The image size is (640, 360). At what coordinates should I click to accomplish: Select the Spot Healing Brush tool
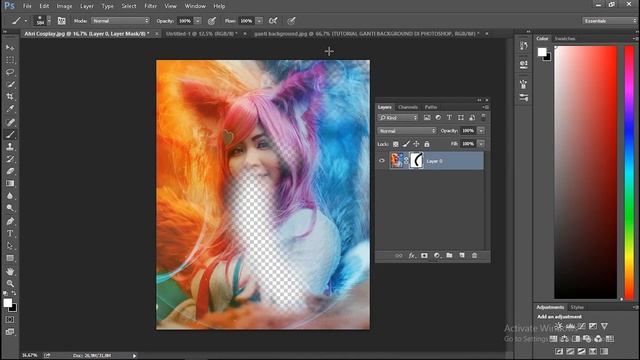[x=10, y=122]
